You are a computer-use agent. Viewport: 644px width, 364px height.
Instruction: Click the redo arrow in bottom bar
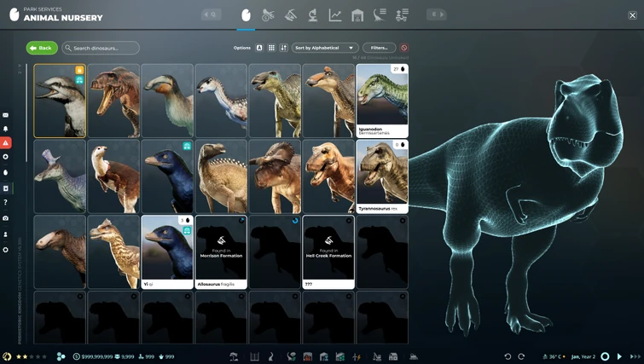pos(521,356)
